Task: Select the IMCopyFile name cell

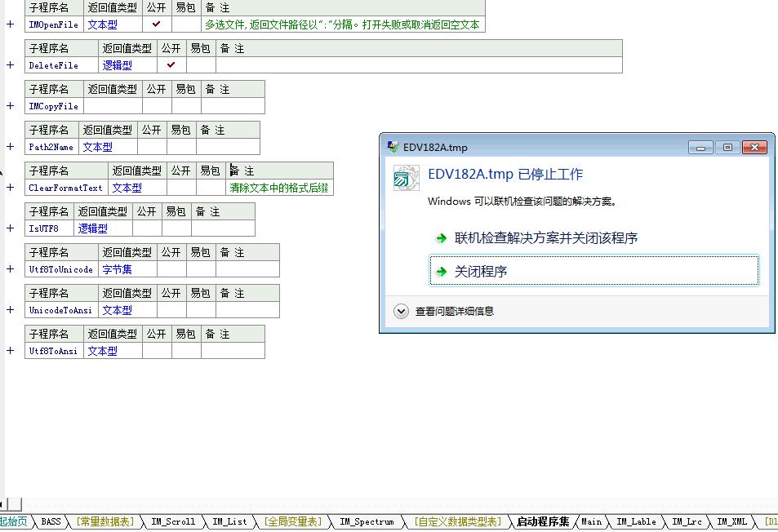Action: [x=54, y=106]
